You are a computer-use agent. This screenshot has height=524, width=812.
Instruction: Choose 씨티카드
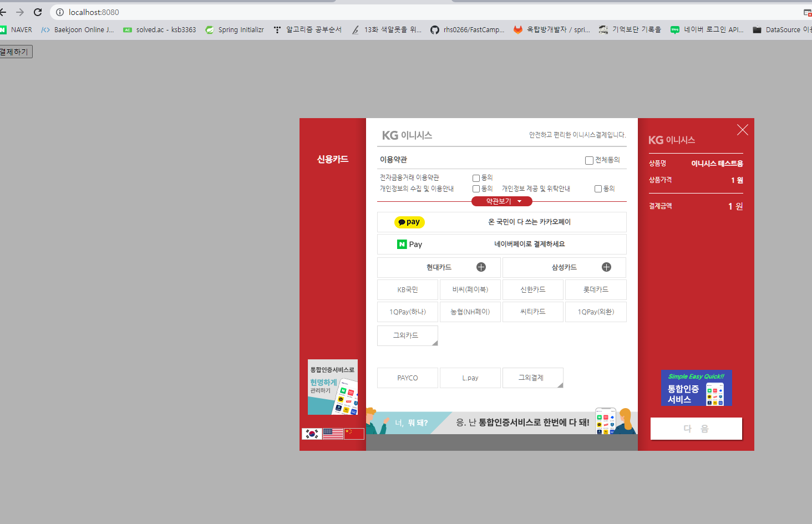533,312
